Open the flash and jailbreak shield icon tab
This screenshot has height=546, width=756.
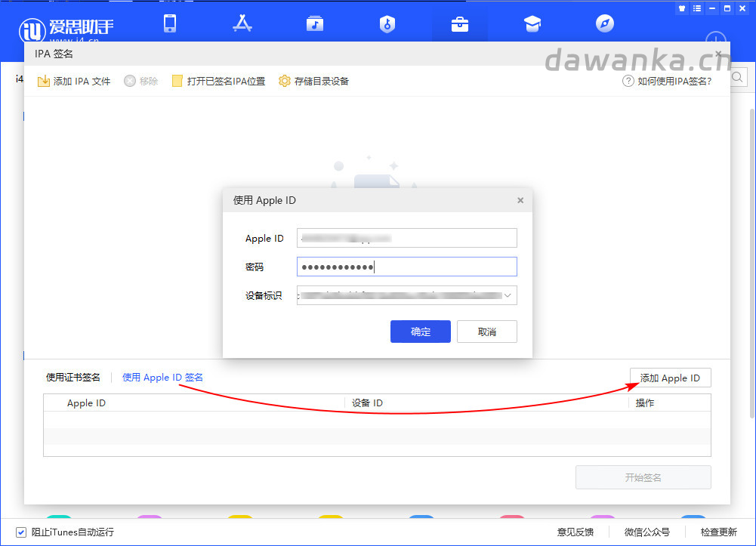[x=387, y=23]
